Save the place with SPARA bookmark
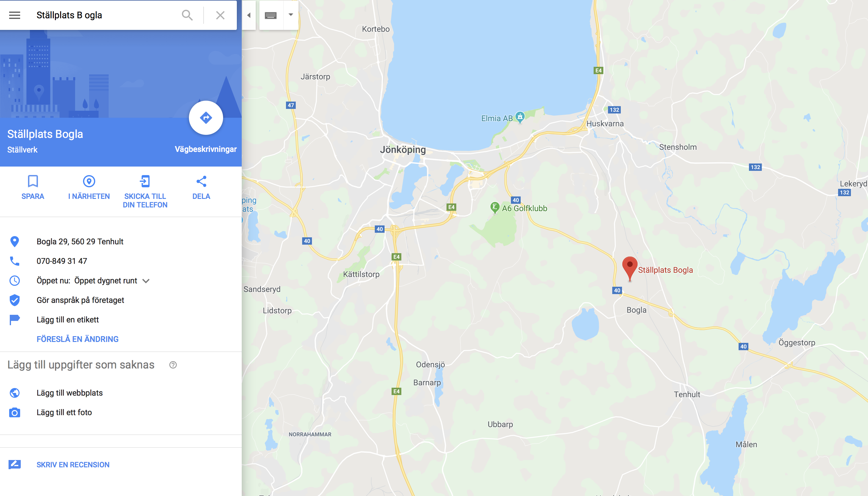The height and width of the screenshot is (496, 868). (33, 187)
